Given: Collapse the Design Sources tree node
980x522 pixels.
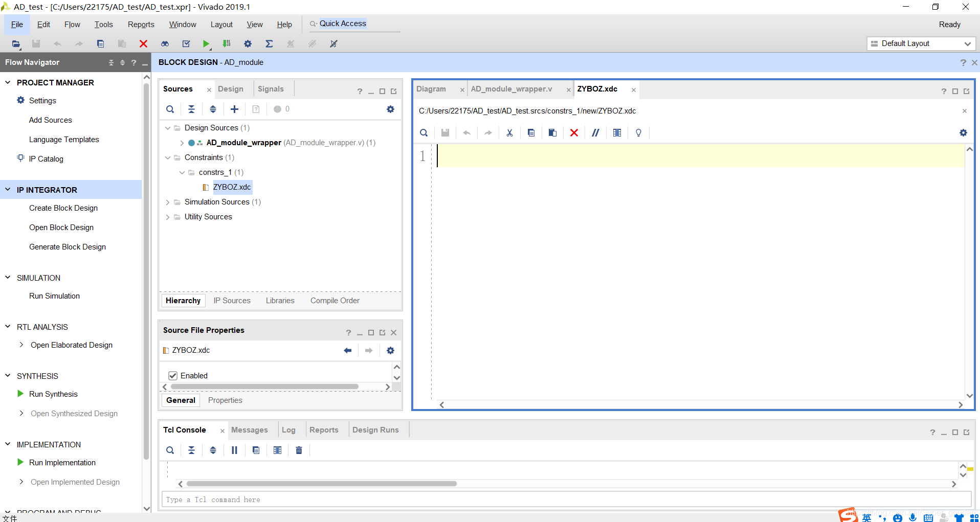Looking at the screenshot, I should point(167,128).
